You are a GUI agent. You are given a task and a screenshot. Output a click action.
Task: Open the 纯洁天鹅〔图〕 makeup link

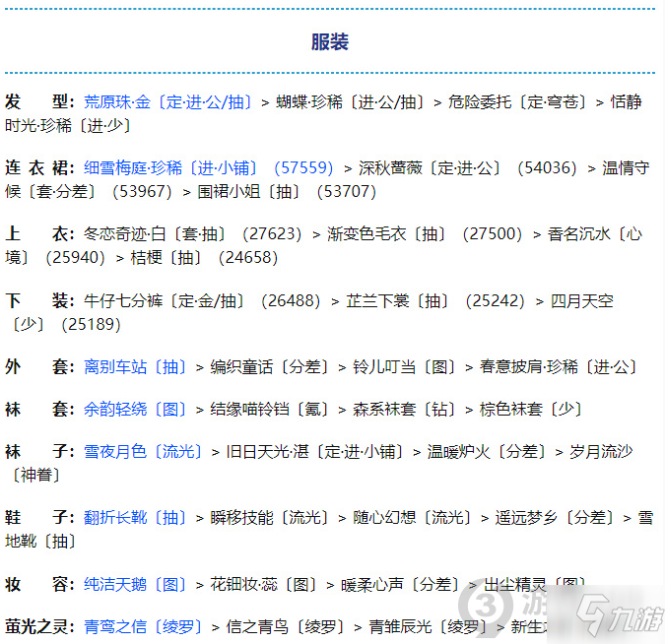coord(135,585)
